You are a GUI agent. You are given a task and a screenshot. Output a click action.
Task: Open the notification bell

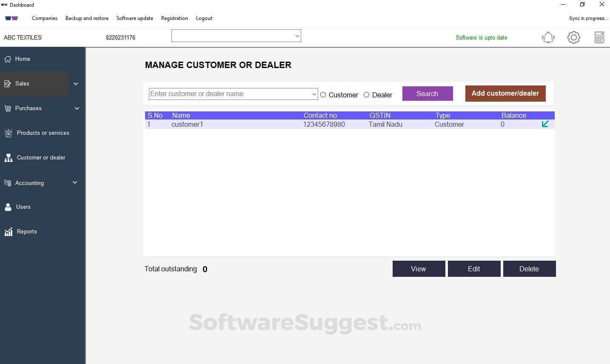[x=548, y=37]
